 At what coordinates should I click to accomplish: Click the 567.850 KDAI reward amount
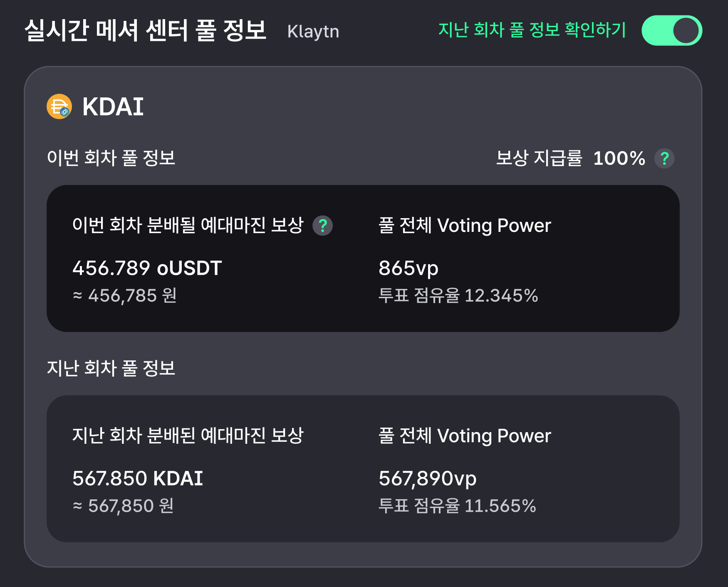[x=138, y=478]
